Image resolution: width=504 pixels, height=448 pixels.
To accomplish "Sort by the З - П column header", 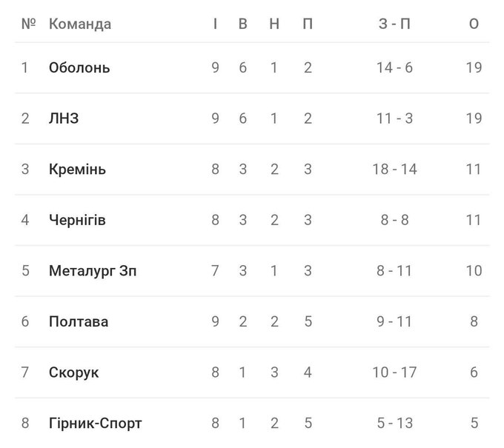I will pos(394,24).
